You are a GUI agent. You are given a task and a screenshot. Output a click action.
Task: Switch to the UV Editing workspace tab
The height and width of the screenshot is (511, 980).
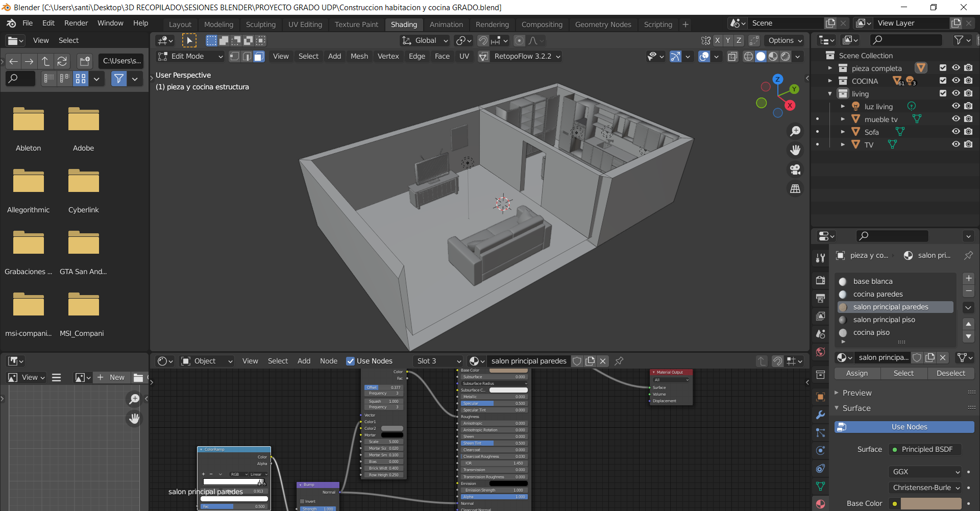coord(305,25)
